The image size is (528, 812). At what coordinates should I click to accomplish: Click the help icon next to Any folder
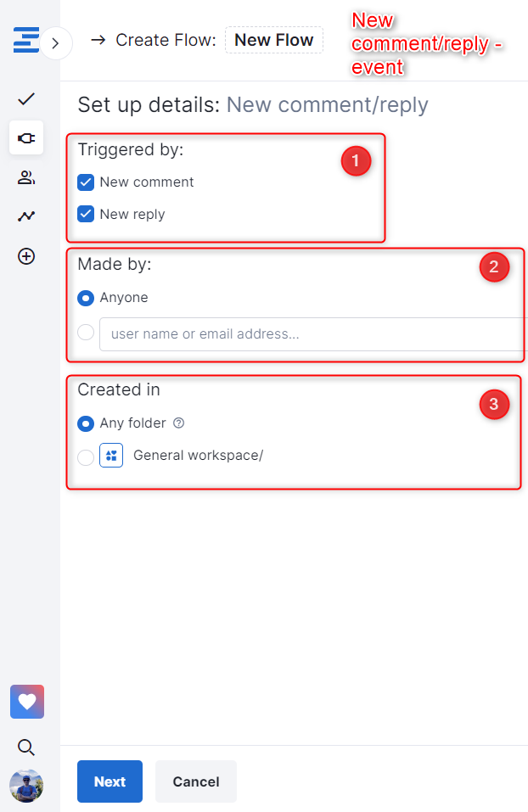point(178,423)
